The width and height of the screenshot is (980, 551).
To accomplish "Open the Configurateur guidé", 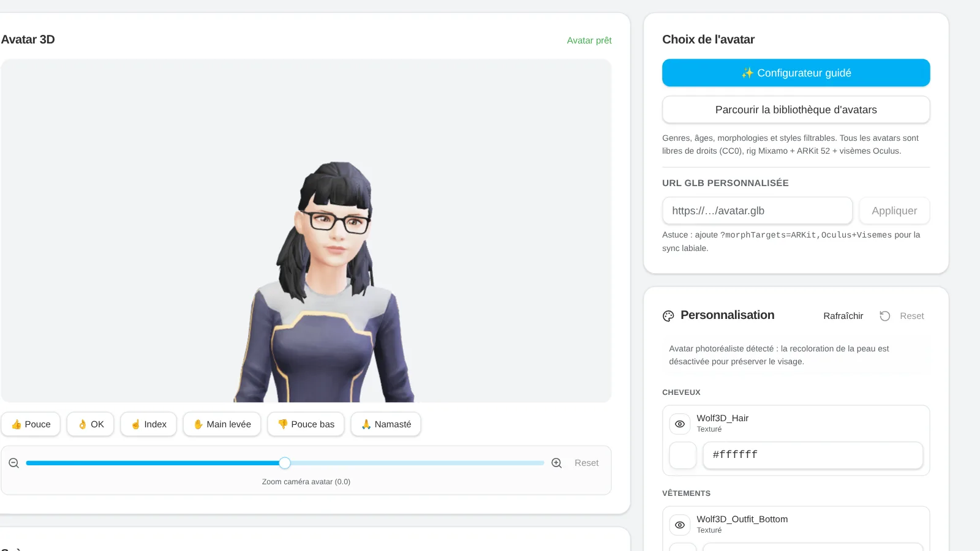I will pos(796,73).
